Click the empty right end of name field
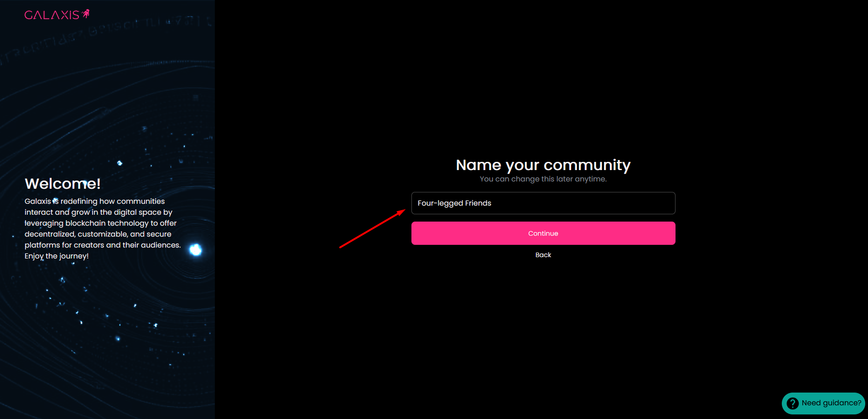This screenshot has width=868, height=419. tap(639, 203)
